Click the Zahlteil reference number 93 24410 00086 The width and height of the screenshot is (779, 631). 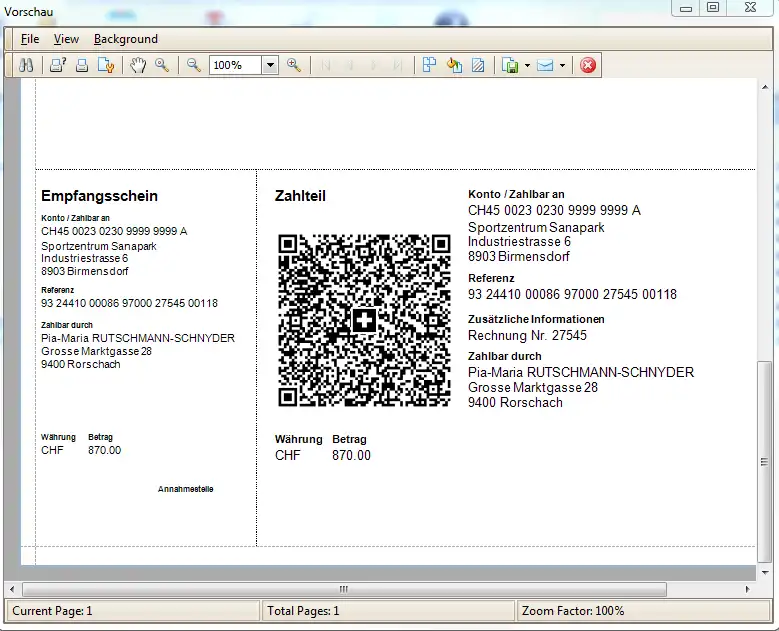coord(572,294)
